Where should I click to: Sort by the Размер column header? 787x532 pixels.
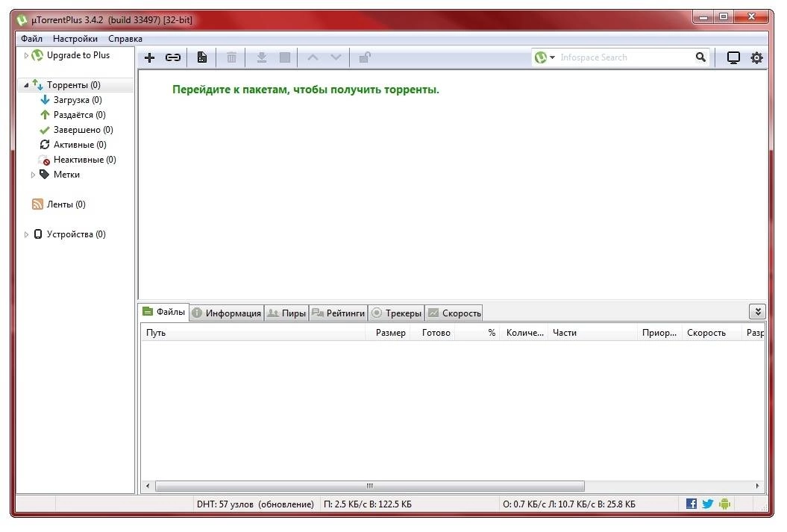(x=388, y=333)
